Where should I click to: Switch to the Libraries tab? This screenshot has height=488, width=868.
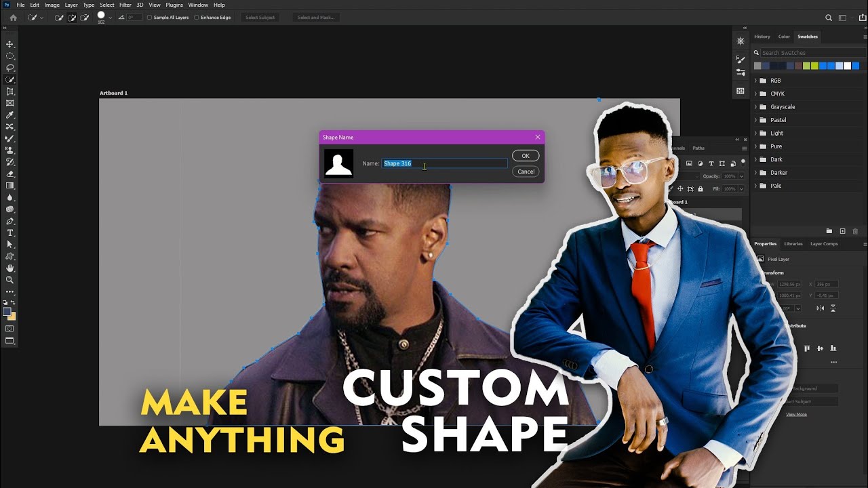click(793, 244)
